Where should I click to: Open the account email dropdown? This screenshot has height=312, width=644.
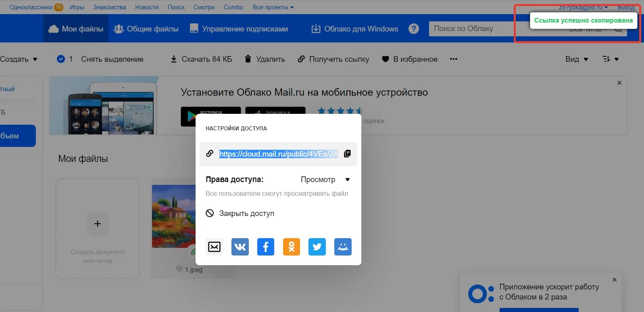pyautogui.click(x=583, y=7)
